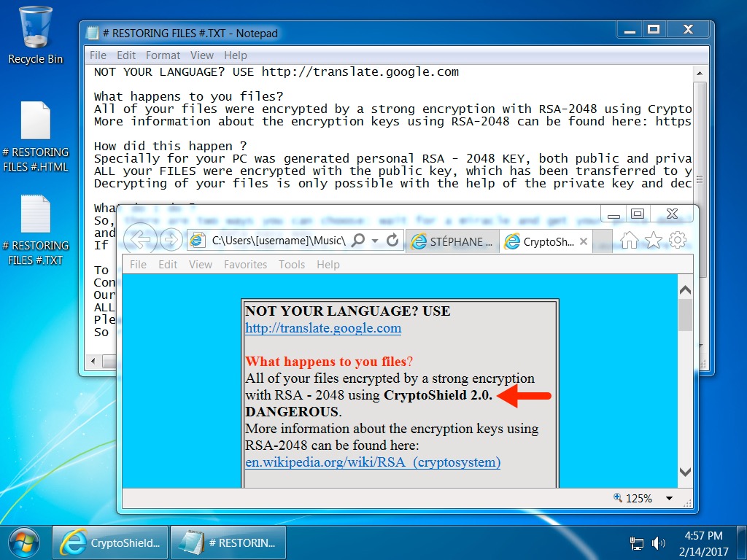Open the Internet Explorer Tools menu
Image resolution: width=747 pixels, height=560 pixels.
tap(292, 264)
